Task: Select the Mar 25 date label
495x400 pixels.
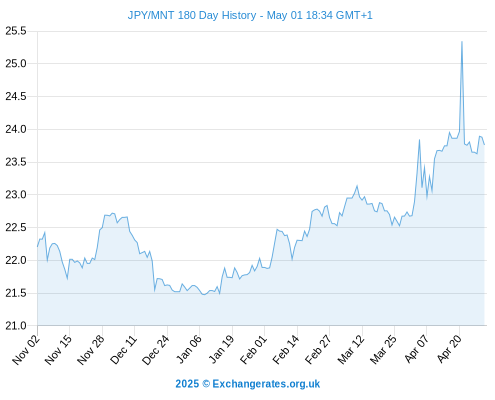Action: (383, 350)
